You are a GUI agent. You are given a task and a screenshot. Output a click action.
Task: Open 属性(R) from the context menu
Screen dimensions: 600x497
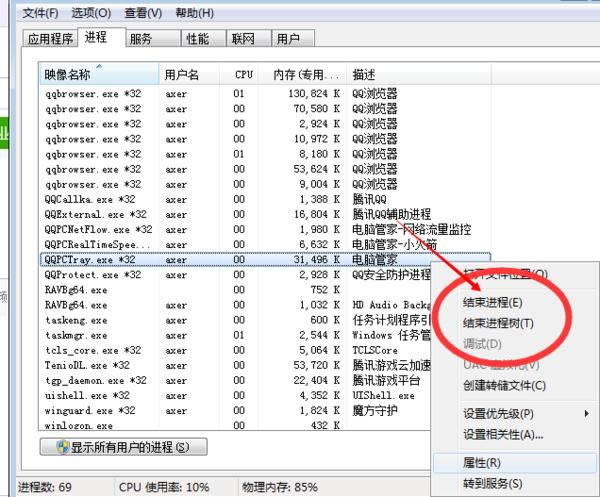point(482,464)
